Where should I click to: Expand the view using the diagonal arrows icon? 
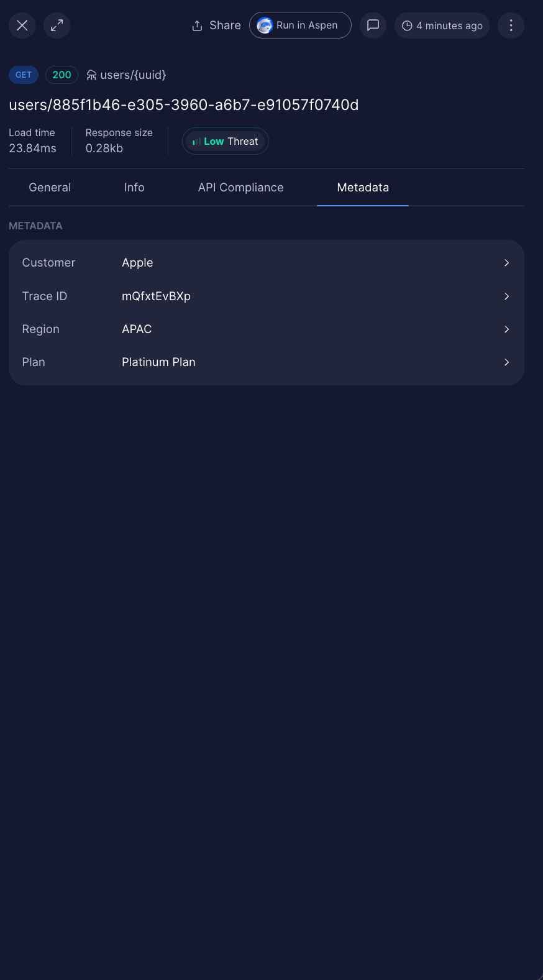click(x=57, y=25)
